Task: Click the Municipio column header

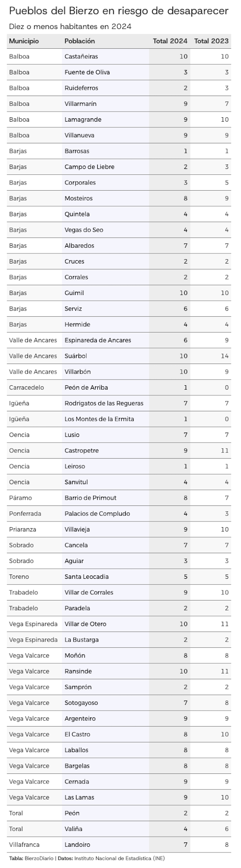Action: tap(24, 41)
